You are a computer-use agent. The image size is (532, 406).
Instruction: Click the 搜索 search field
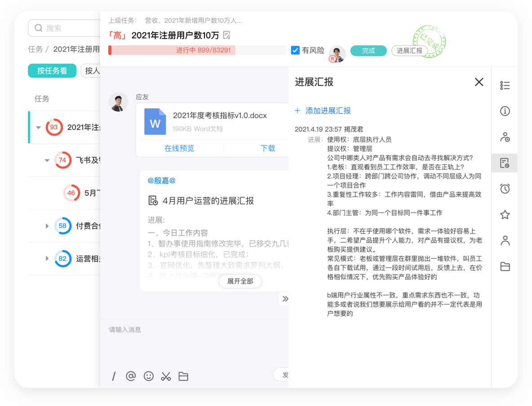(x=64, y=28)
